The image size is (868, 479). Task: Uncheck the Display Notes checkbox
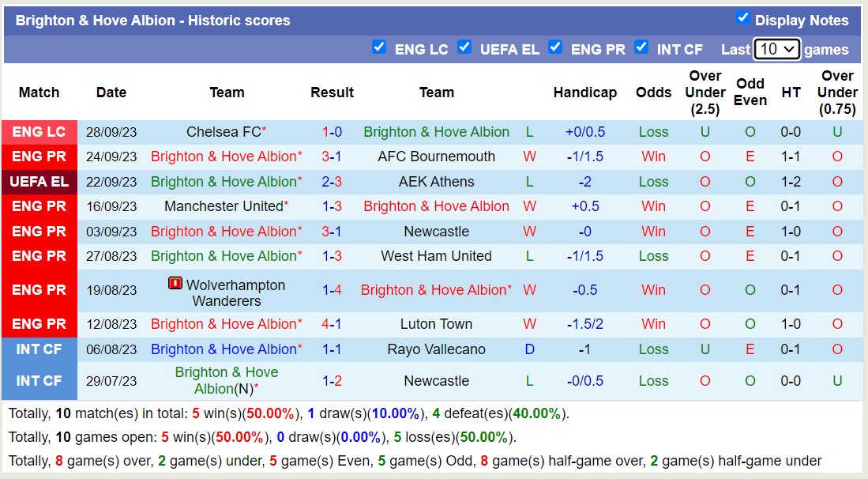click(743, 20)
